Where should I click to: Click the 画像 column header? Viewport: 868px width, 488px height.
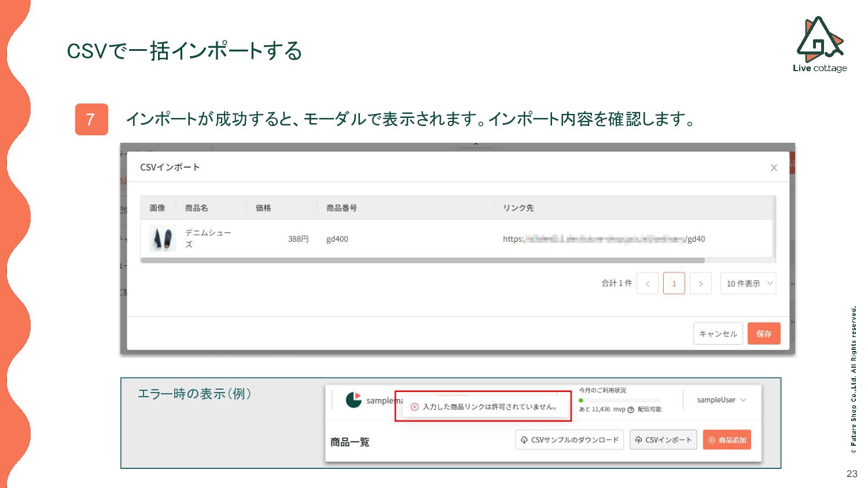(x=157, y=208)
